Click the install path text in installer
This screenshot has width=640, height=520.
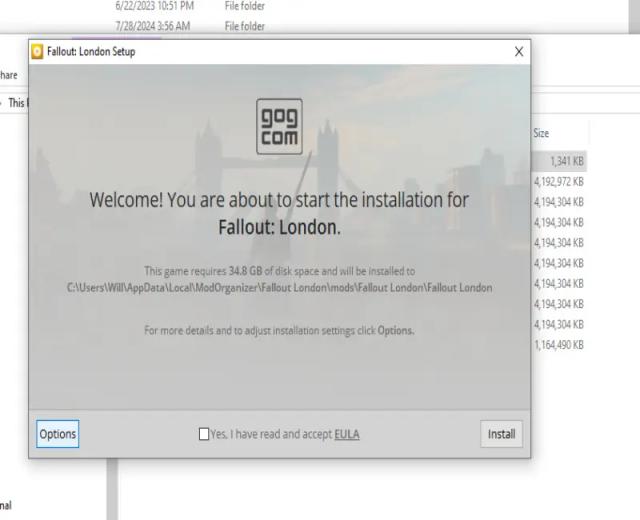(x=280, y=288)
